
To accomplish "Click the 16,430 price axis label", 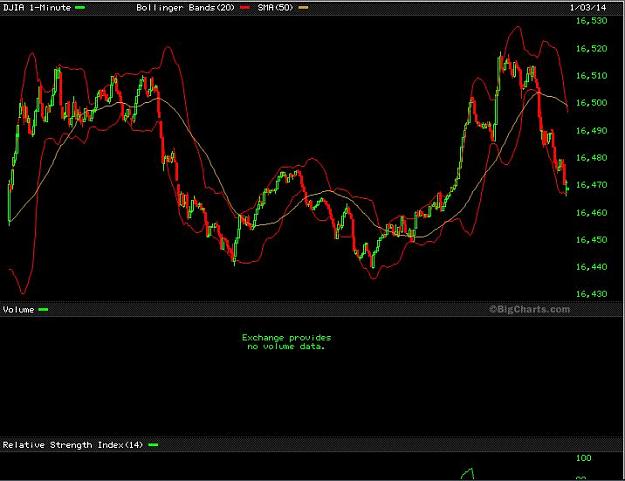I will point(592,294).
